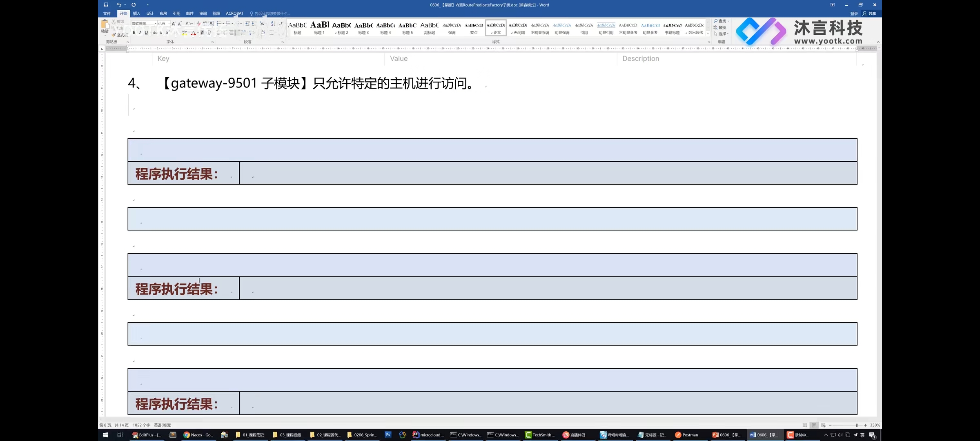Collapse the ribbon with the chevron
Screen dimensions: 980x441
[x=878, y=42]
